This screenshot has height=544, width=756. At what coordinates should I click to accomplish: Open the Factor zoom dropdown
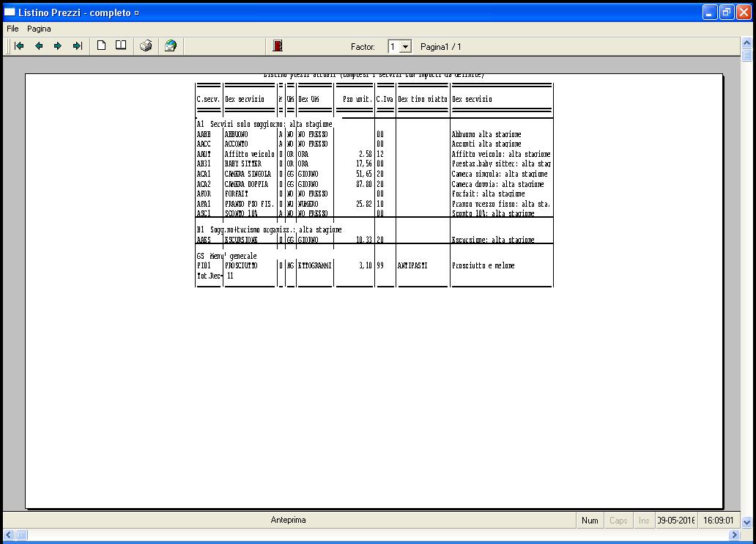(406, 47)
